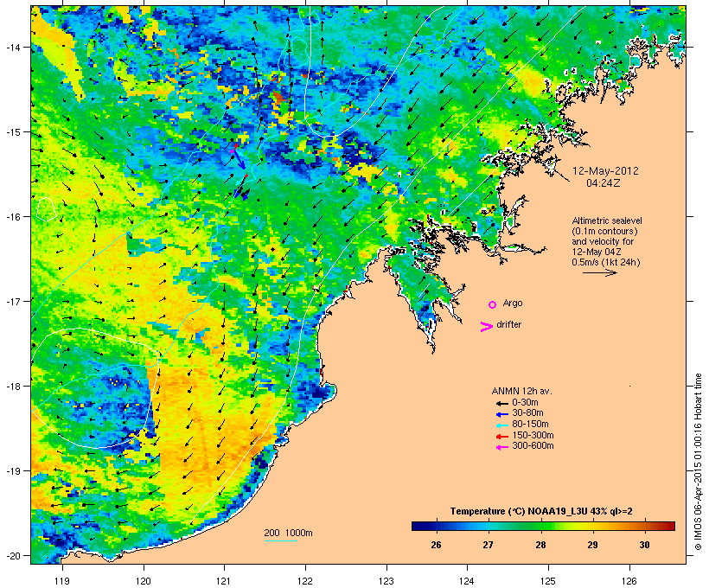
Task: Click the '300-600m' depth label
Action: tap(533, 446)
